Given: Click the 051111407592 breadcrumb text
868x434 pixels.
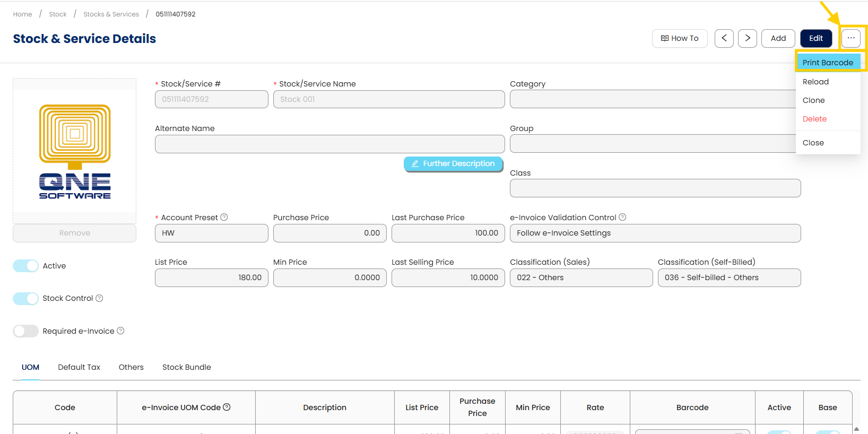Looking at the screenshot, I should (x=176, y=14).
